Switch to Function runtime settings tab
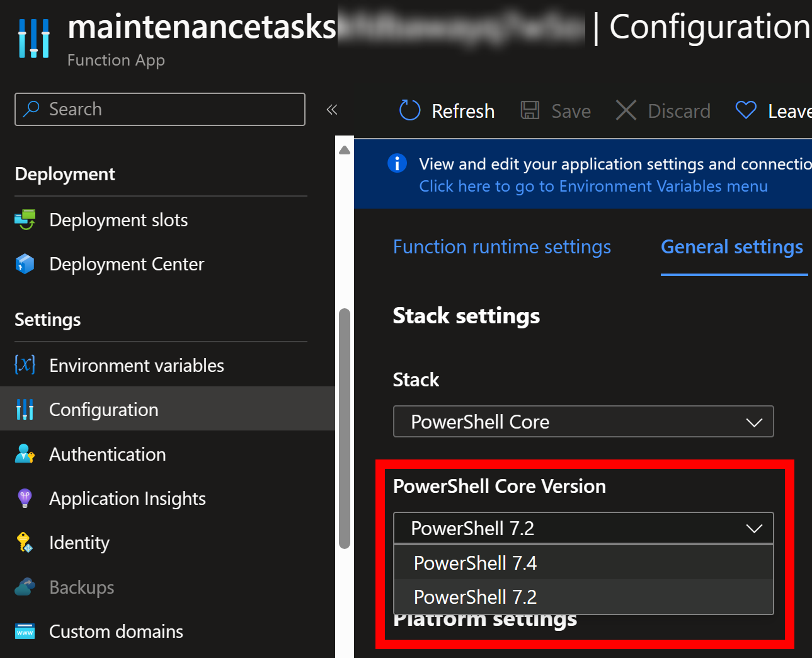Image resolution: width=812 pixels, height=658 pixels. (x=501, y=246)
